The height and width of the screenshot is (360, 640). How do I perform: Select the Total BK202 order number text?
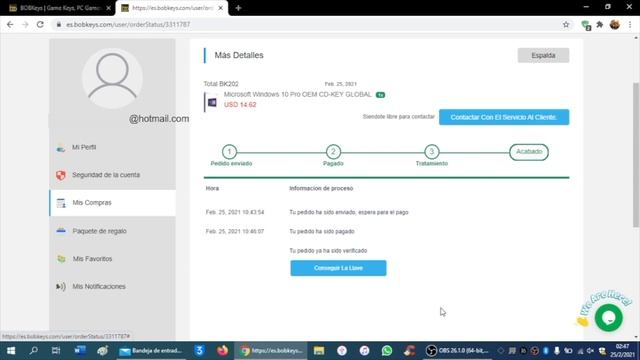pyautogui.click(x=221, y=84)
